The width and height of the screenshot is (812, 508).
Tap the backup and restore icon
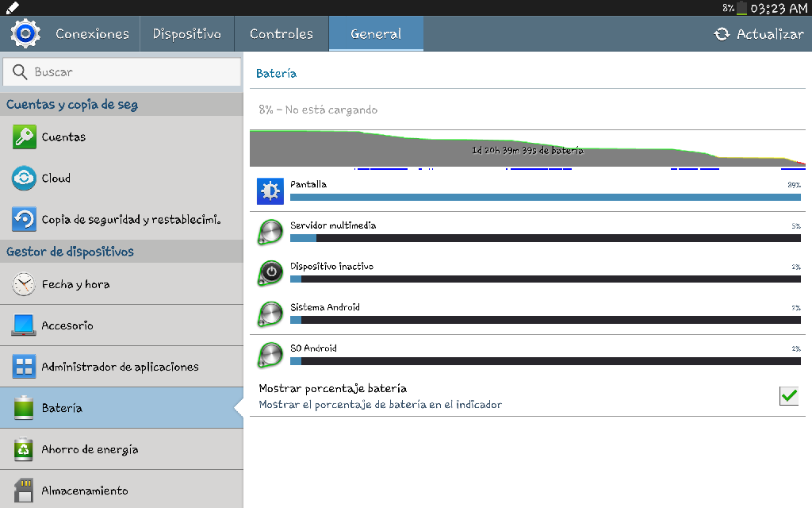[x=25, y=220]
